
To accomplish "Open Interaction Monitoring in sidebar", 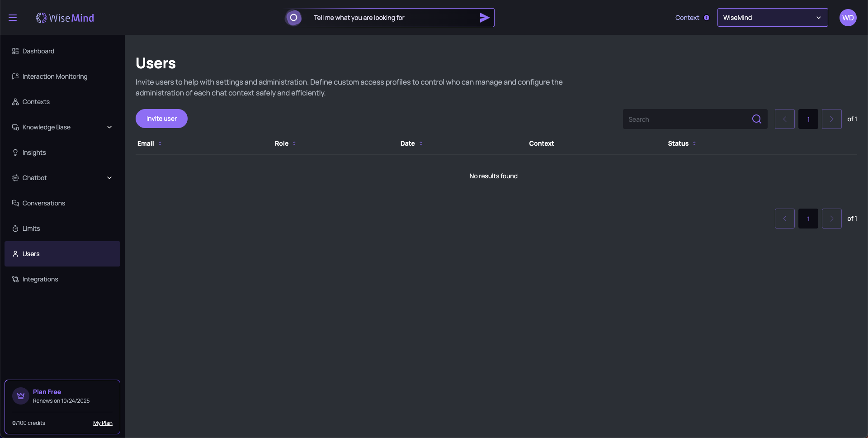I will tap(55, 76).
